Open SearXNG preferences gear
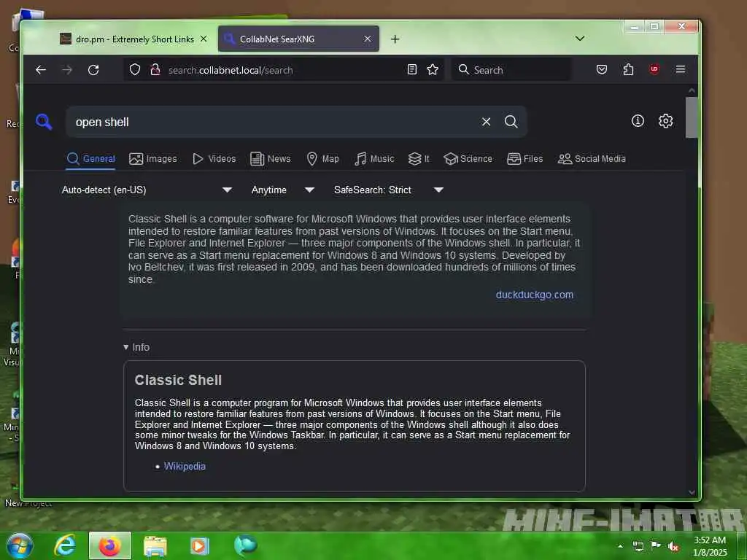The width and height of the screenshot is (747, 560). point(665,121)
